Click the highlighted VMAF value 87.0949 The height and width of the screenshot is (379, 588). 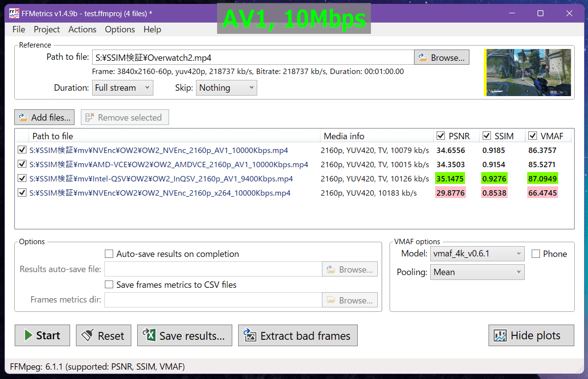[542, 178]
